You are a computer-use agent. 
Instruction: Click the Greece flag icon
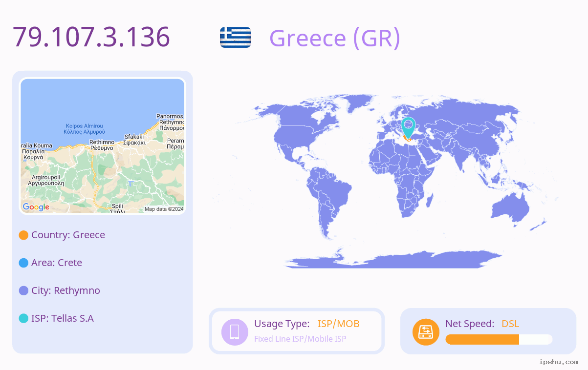(236, 37)
